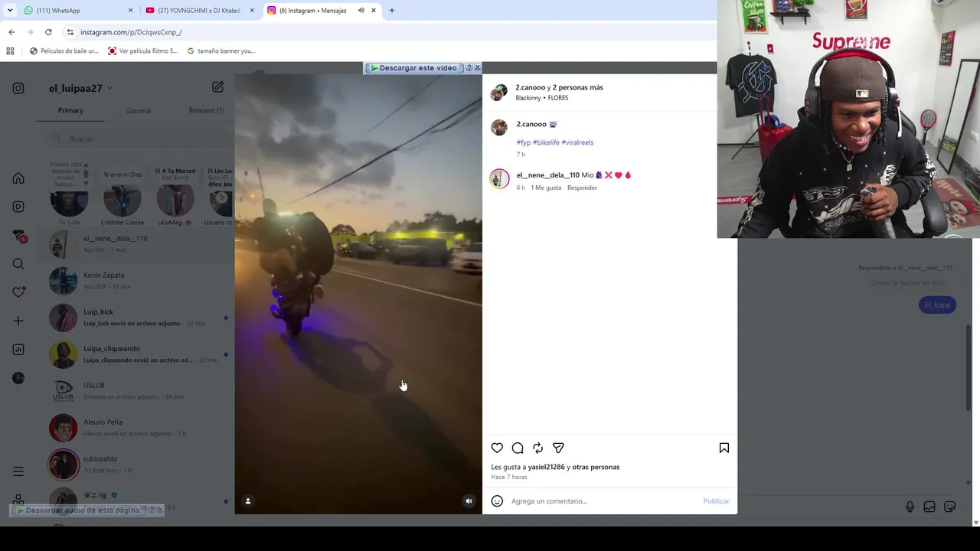Toggle video sound with the speaker icon
The height and width of the screenshot is (551, 980).
tap(469, 501)
